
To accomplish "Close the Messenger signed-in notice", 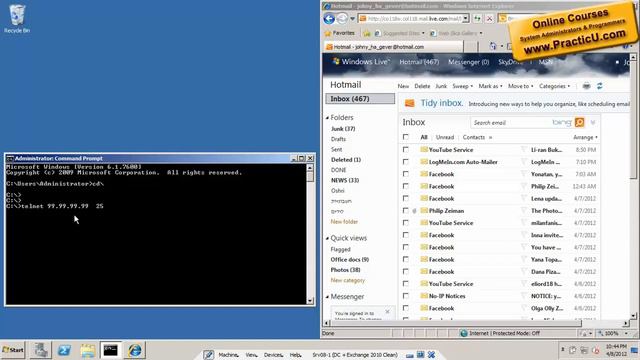I will click(387, 312).
